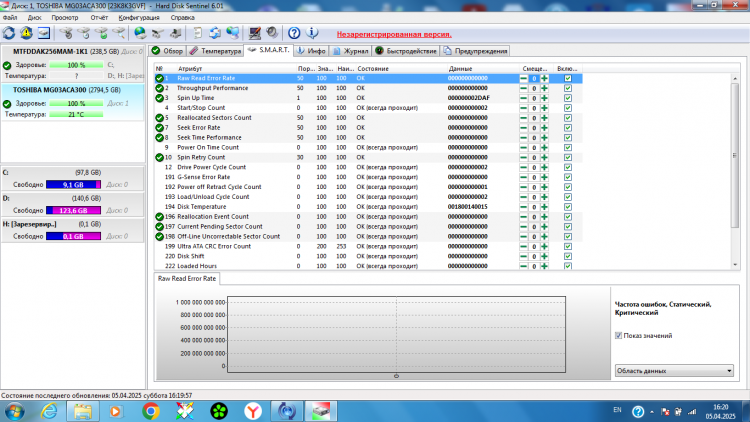This screenshot has width=750, height=422.
Task: Toggle the Показ значений checkbox
Action: click(x=618, y=335)
